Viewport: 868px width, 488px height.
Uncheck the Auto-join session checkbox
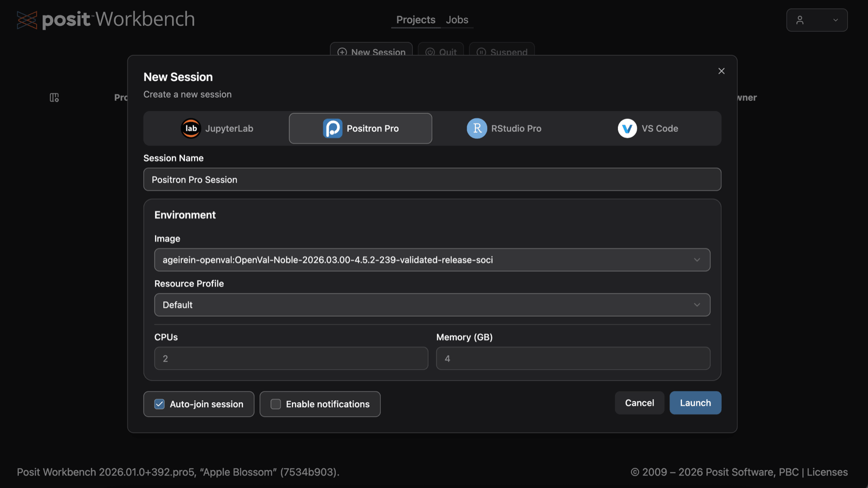(x=160, y=404)
